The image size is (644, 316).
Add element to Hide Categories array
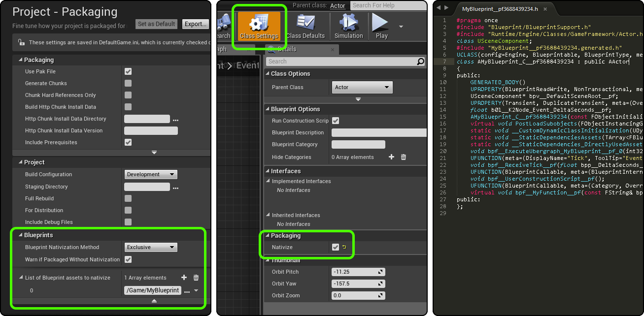coord(392,157)
